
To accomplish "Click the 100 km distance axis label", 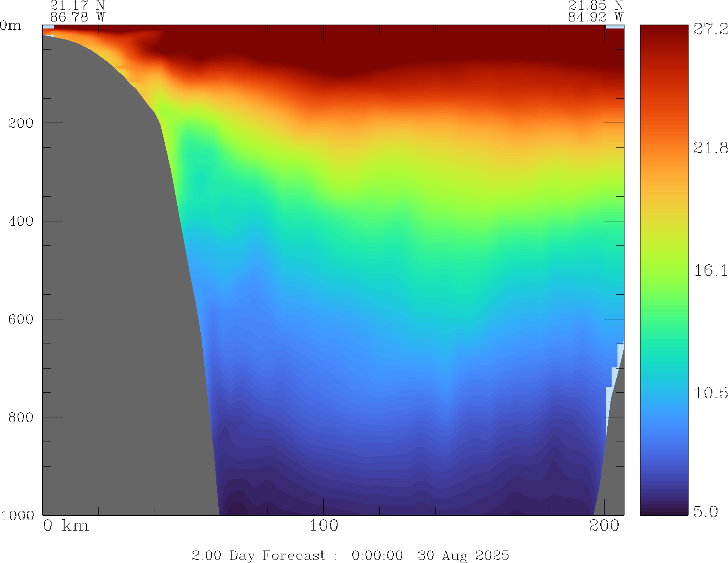I will pos(323,526).
